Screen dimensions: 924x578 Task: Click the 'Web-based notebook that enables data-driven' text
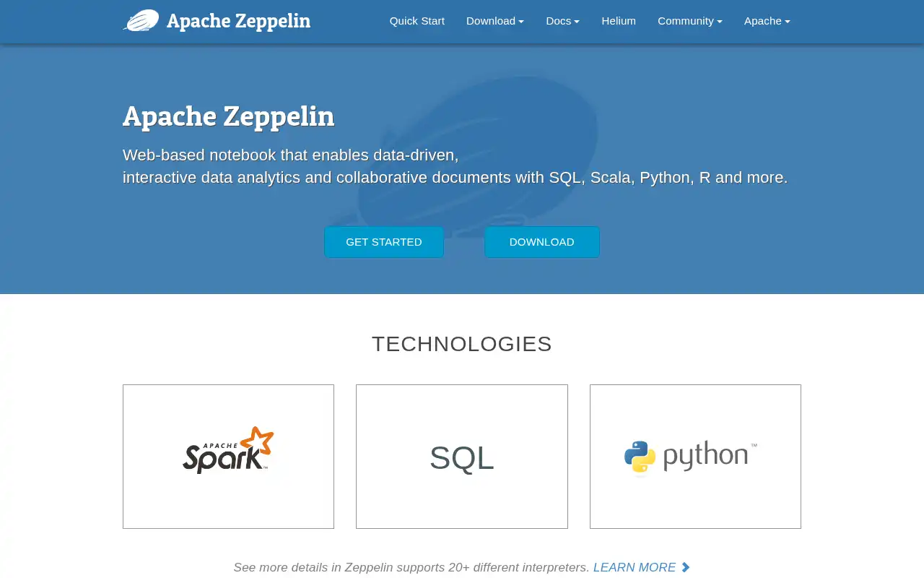pos(291,155)
